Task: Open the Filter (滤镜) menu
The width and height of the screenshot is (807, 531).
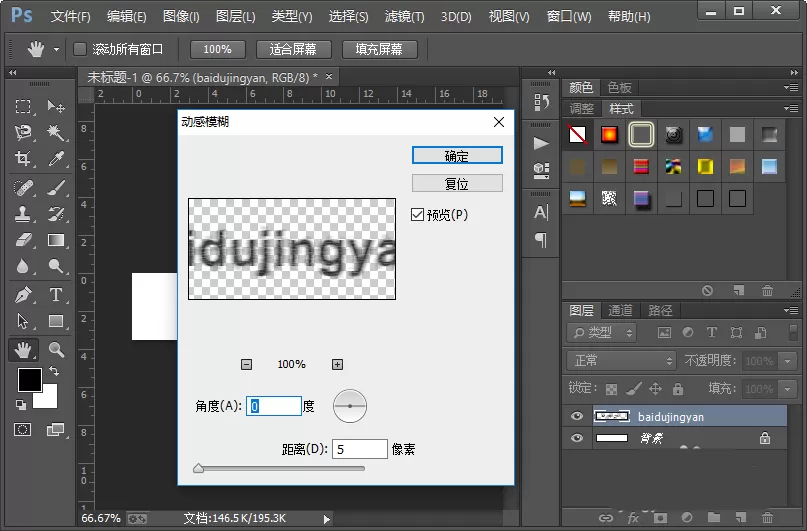Action: 405,16
